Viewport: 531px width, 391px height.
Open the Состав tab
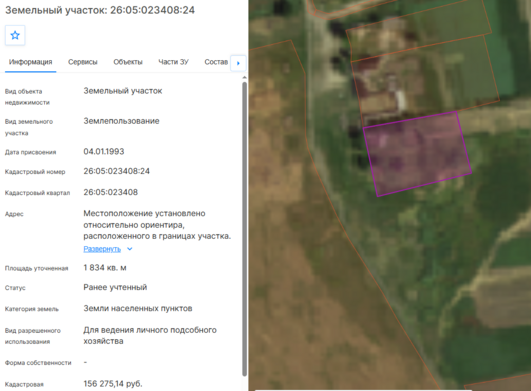point(216,62)
